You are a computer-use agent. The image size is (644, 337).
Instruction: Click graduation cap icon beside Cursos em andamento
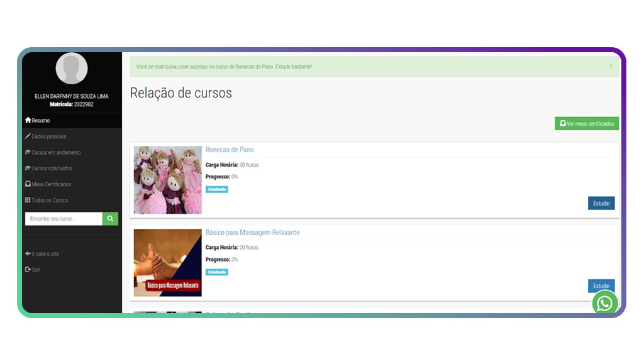pos(28,152)
